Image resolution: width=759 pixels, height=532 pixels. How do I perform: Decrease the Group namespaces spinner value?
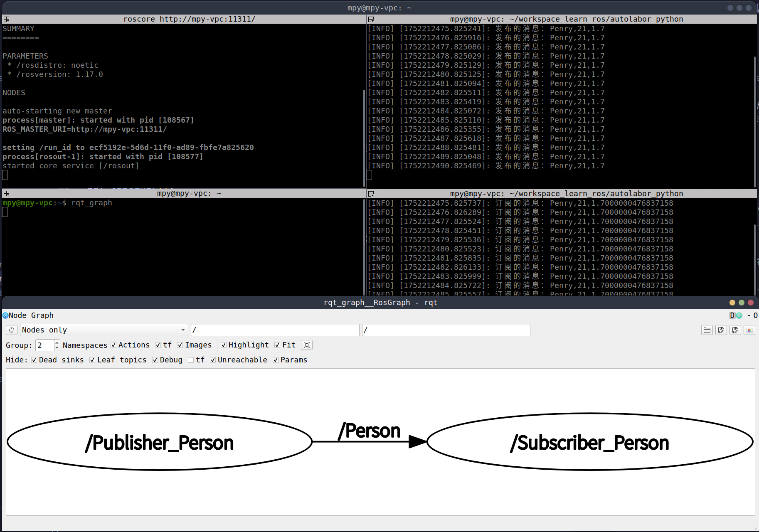coord(57,347)
